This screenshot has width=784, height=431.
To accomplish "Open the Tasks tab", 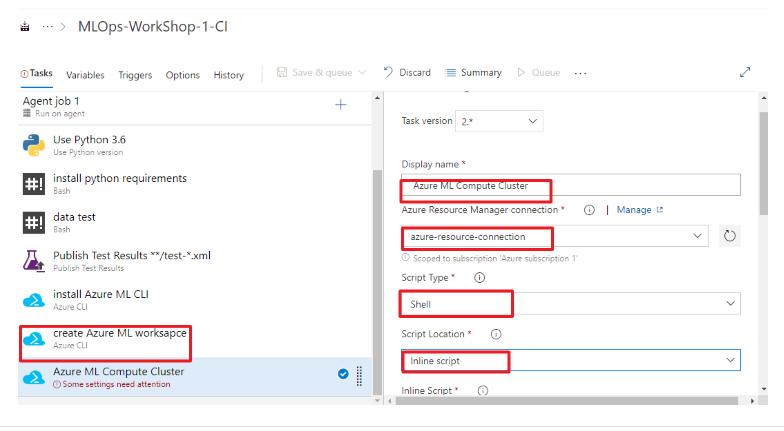I will 36,74.
